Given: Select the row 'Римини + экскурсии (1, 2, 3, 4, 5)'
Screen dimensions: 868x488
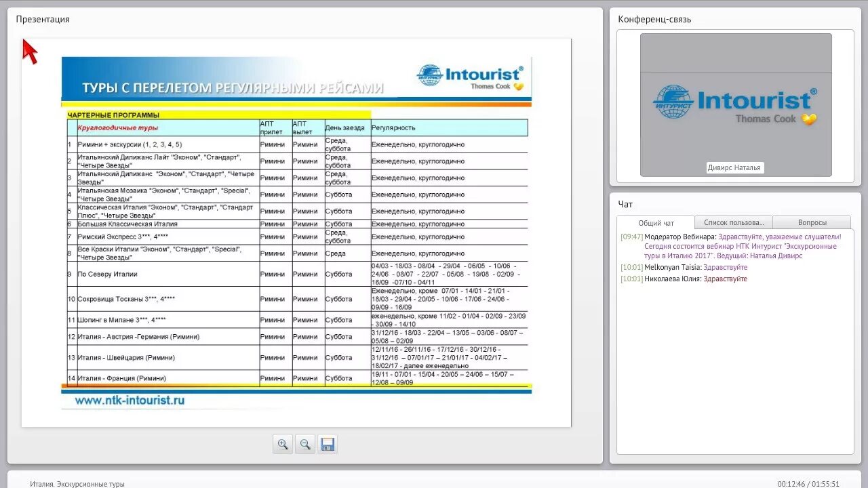Looking at the screenshot, I should (x=297, y=144).
